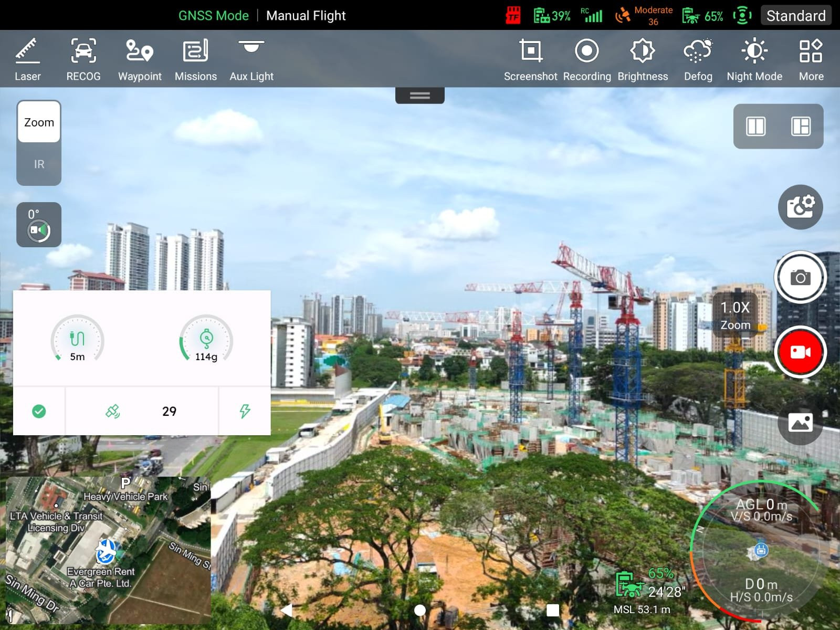Start video recording with red button

800,352
